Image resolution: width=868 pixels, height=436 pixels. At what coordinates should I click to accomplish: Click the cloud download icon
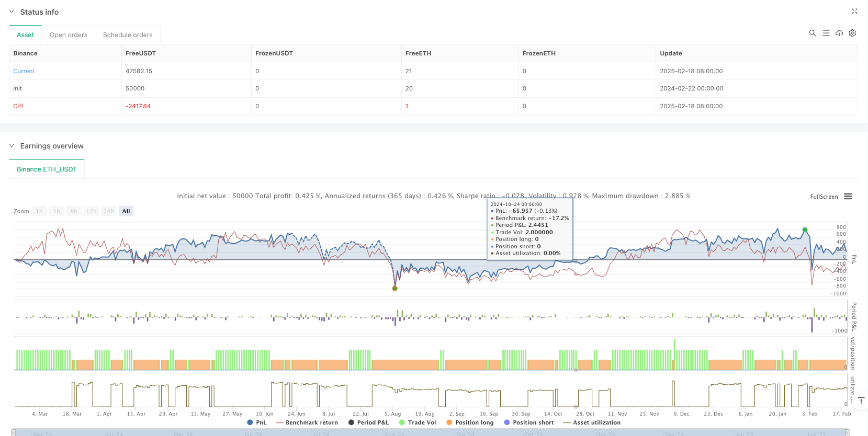(839, 33)
